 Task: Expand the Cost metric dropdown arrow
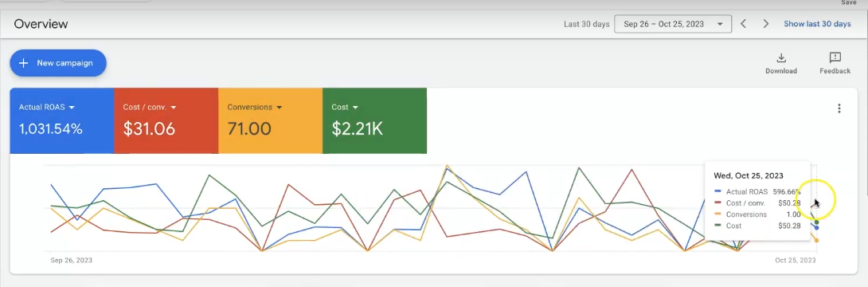(x=355, y=108)
